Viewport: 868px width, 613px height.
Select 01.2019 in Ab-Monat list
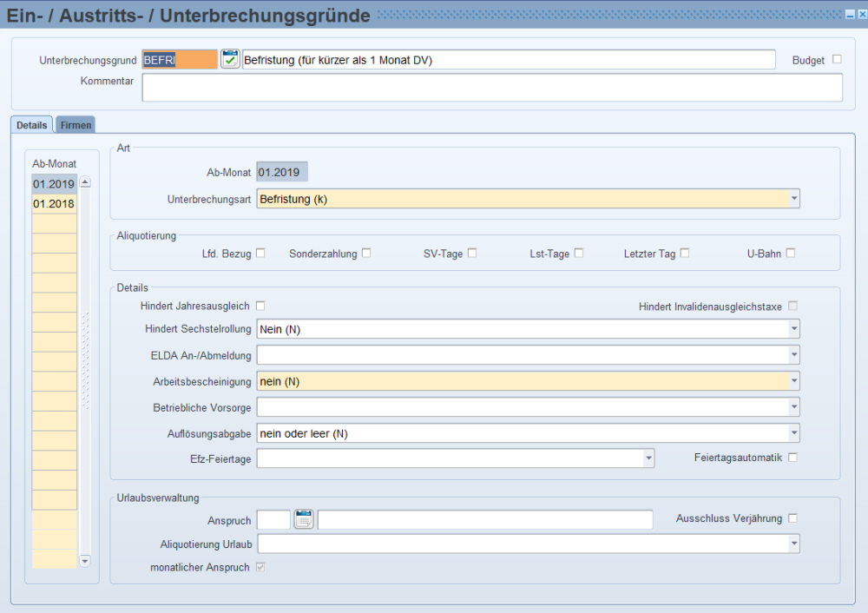pyautogui.click(x=54, y=184)
